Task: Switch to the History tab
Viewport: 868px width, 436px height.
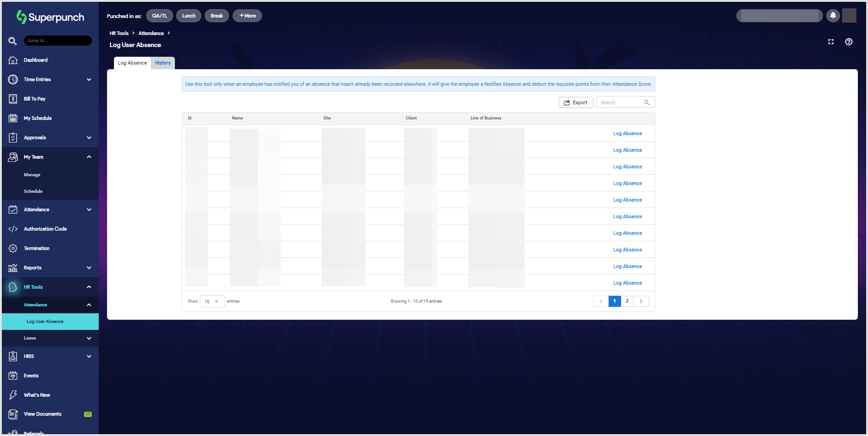Action: (x=162, y=63)
